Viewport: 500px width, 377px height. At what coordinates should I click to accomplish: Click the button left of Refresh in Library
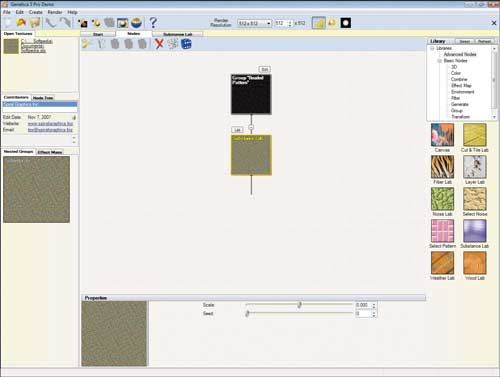[x=465, y=41]
